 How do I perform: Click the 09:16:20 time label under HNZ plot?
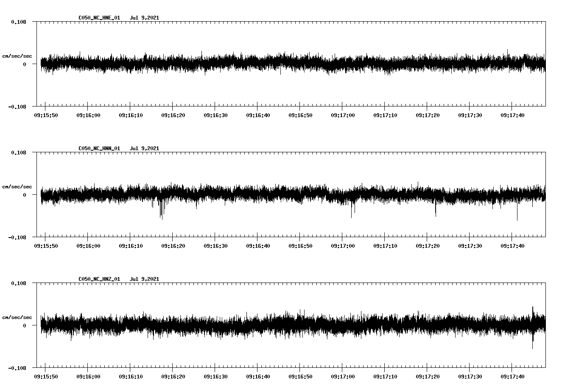pos(173,377)
